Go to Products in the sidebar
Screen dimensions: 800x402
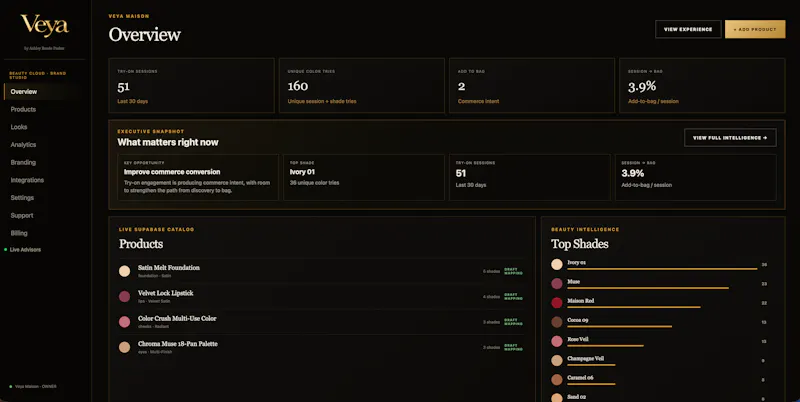(x=23, y=109)
